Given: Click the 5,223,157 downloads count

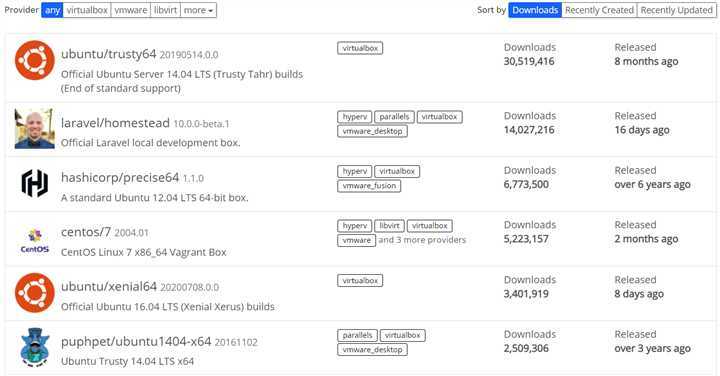Looking at the screenshot, I should click(x=526, y=239).
